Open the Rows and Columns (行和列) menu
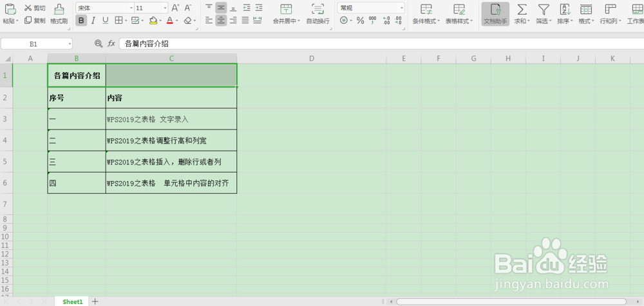 pos(611,21)
